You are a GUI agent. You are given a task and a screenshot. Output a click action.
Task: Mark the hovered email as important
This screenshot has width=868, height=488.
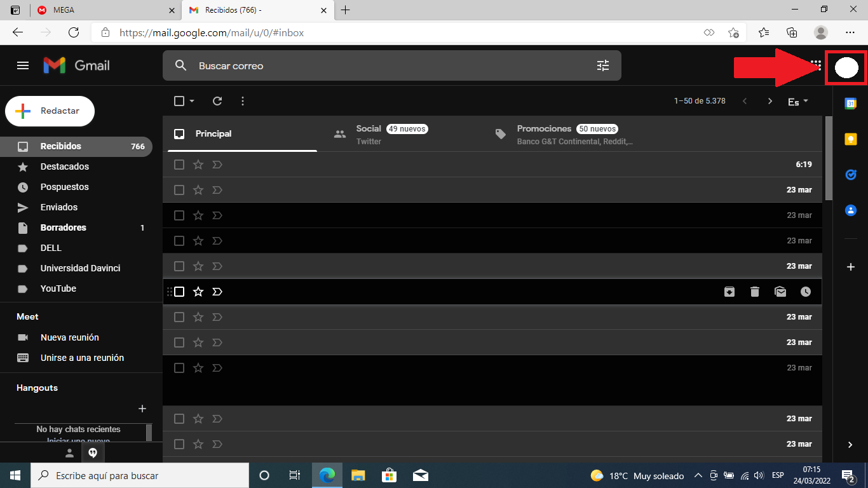pyautogui.click(x=217, y=292)
